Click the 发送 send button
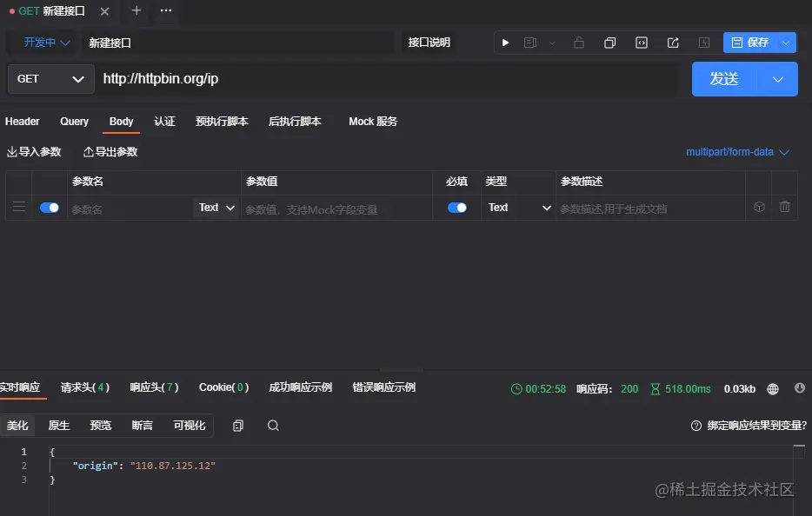 coord(724,79)
